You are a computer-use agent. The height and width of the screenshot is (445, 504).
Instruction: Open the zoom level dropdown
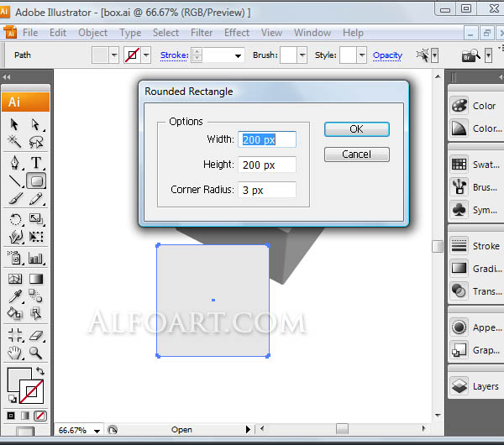pos(97,431)
